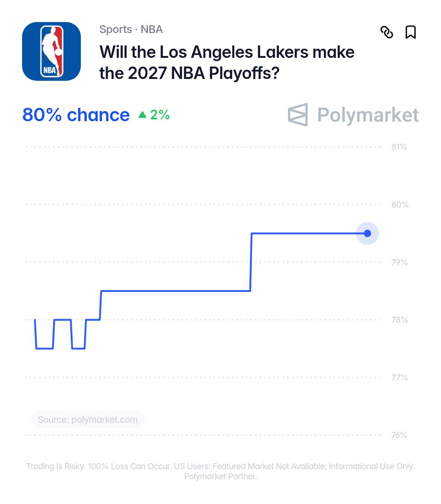Click the Polymarket logo icon
Image resolution: width=441 pixels, height=504 pixels.
pos(298,115)
